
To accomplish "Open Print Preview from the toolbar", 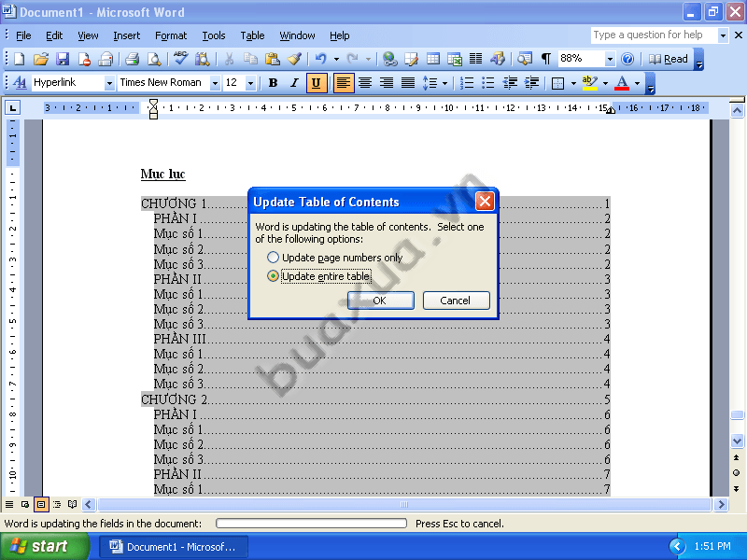I will tap(154, 59).
